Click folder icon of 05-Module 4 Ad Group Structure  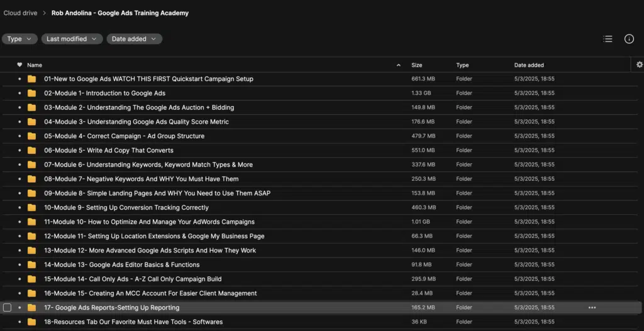31,136
